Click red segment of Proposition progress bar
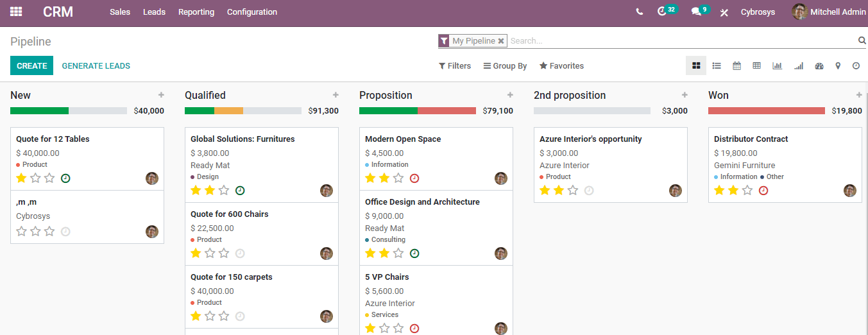Viewport: 868px width, 335px height. (447, 110)
